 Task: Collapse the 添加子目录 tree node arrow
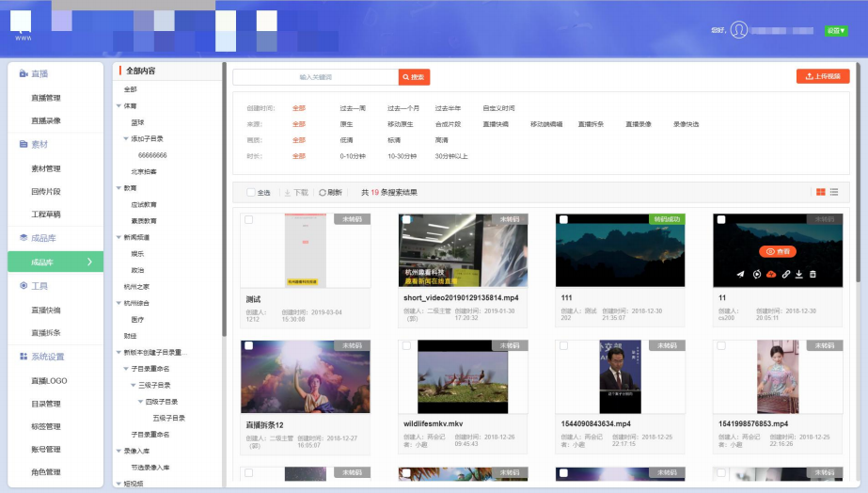click(126, 138)
